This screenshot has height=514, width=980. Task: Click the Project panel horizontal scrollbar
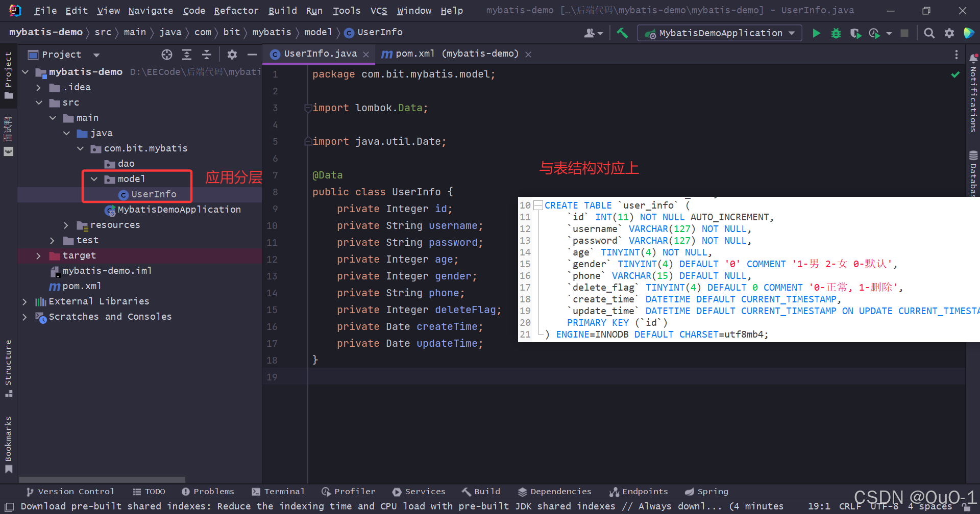(x=102, y=480)
